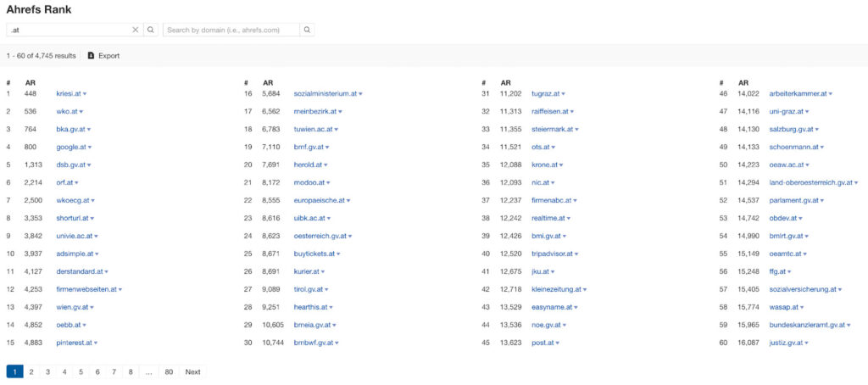Open the hearthis.at link

[311, 308]
